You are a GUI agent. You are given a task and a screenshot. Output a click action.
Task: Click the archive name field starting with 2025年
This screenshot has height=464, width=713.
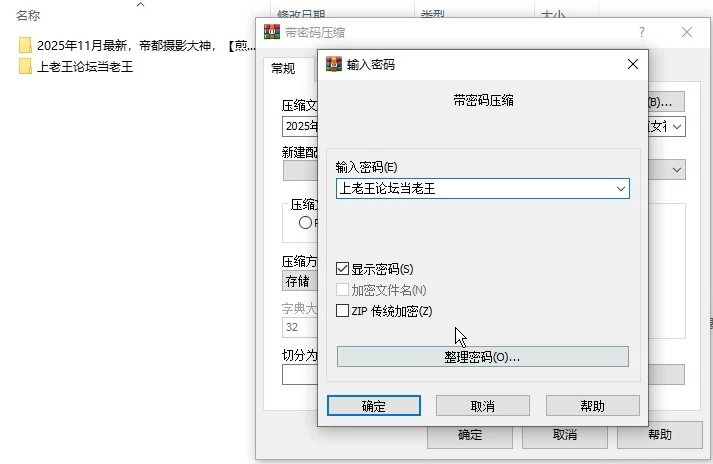coord(300,126)
